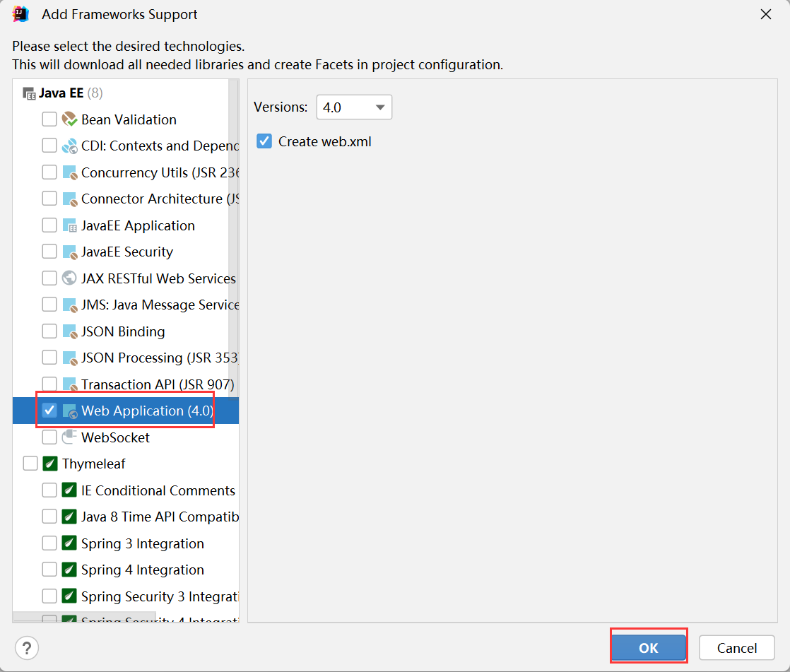790x672 pixels.
Task: Open the Versions 4.0 dropdown
Action: (354, 107)
